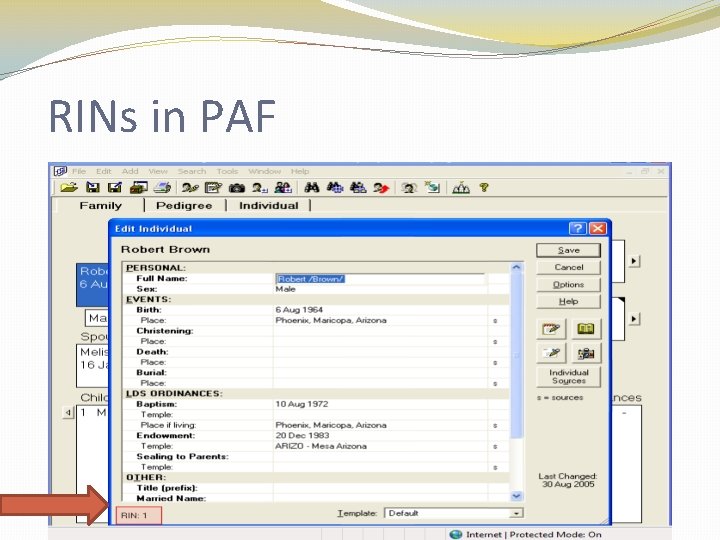
Task: Open the Template dropdown list
Action: coord(517,513)
